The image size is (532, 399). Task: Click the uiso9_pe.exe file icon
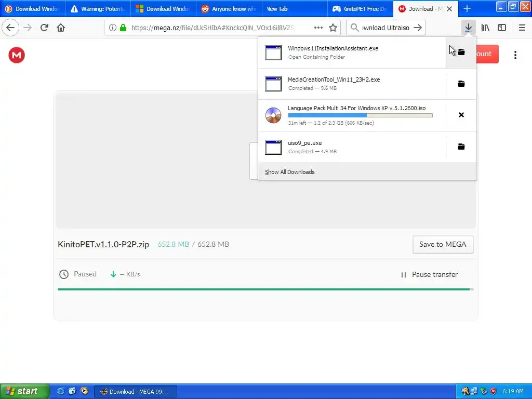[273, 147]
